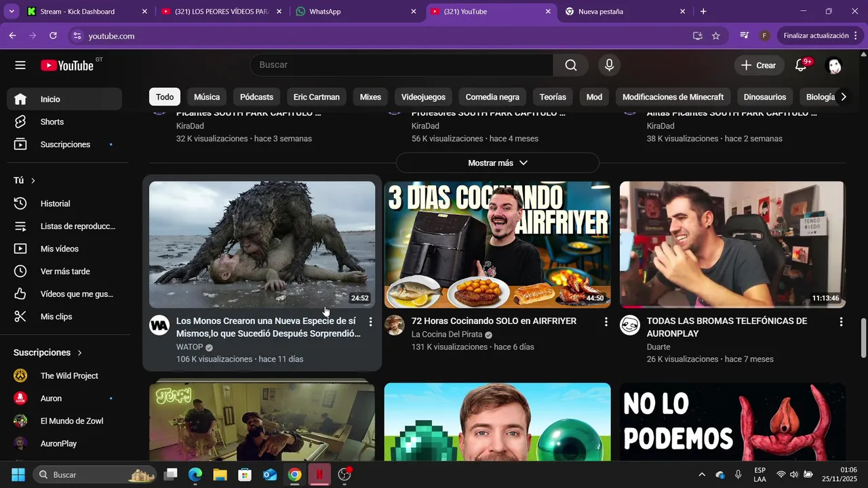Open File Explorer from taskbar
868x488 pixels.
220,474
